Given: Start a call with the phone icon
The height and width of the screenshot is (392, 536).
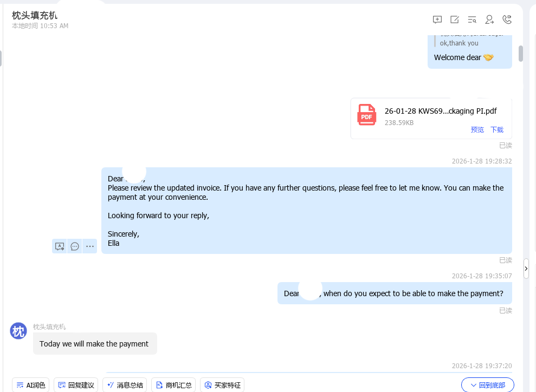Looking at the screenshot, I should [x=507, y=20].
